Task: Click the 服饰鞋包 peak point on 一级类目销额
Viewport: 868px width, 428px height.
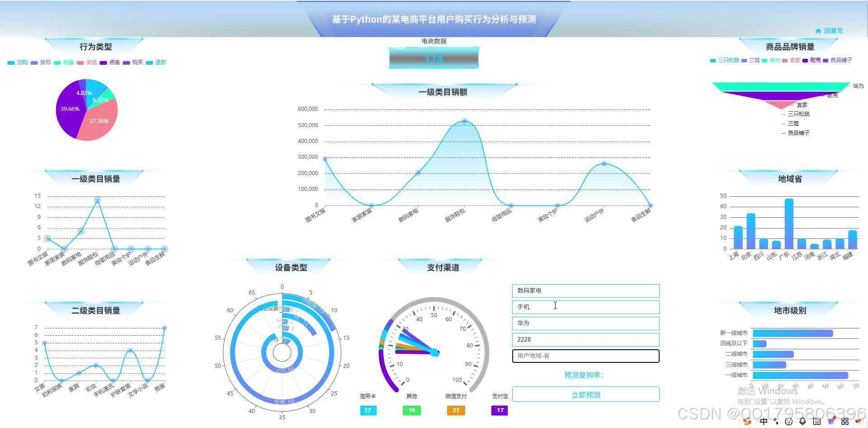Action: pyautogui.click(x=464, y=121)
